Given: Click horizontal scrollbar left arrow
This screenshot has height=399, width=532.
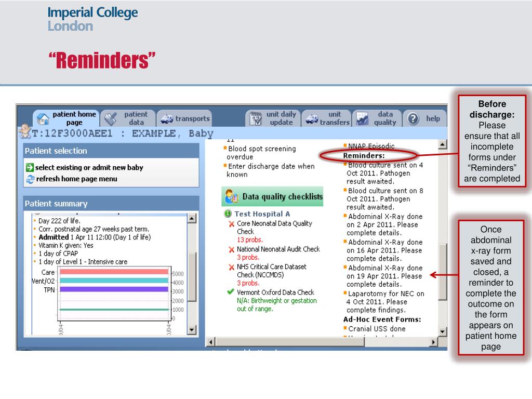Looking at the screenshot, I should point(211,342).
